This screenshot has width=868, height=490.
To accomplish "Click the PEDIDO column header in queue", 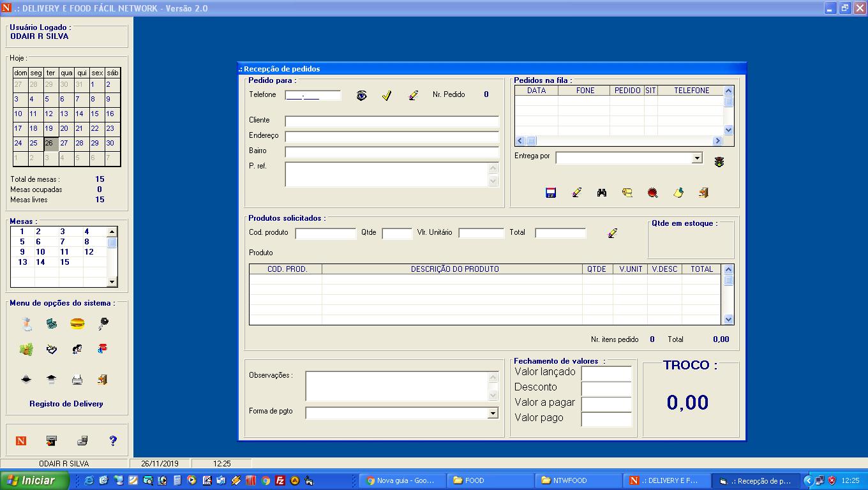I will point(627,91).
